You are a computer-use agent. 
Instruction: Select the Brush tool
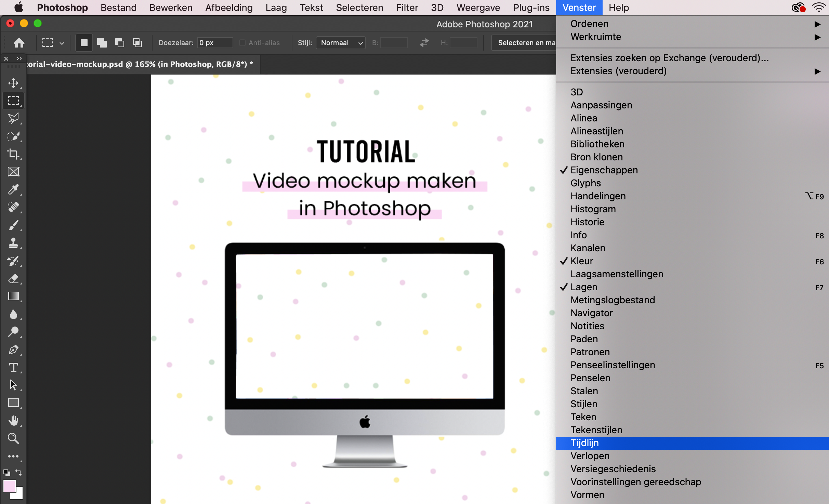pyautogui.click(x=13, y=225)
